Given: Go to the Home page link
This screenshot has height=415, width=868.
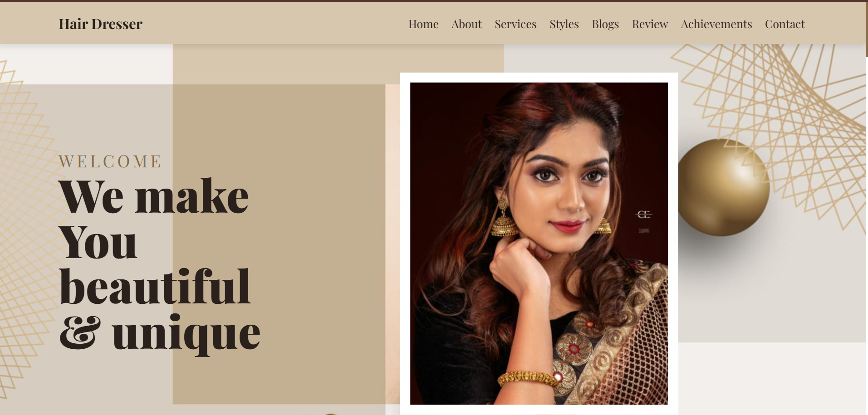Looking at the screenshot, I should coord(423,24).
